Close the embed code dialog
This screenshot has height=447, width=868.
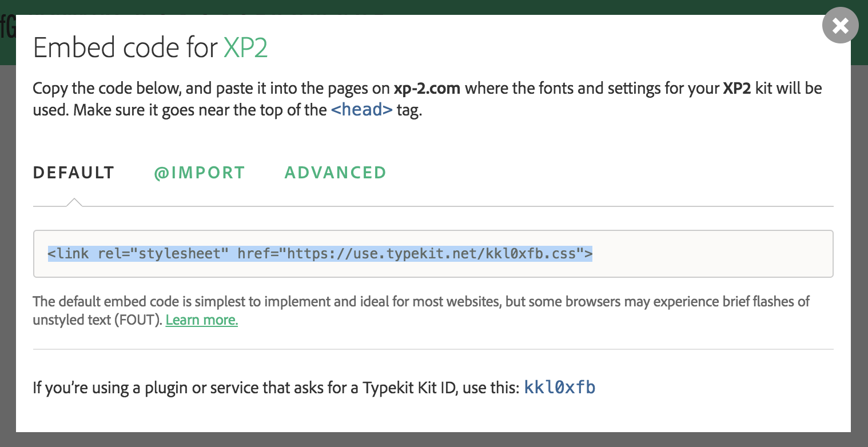click(x=840, y=25)
